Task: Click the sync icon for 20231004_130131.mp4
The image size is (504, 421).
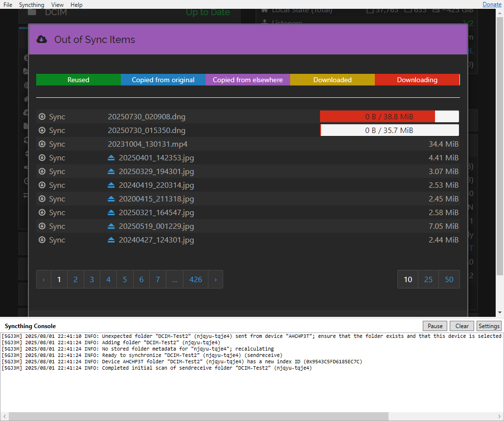Action: [x=42, y=144]
